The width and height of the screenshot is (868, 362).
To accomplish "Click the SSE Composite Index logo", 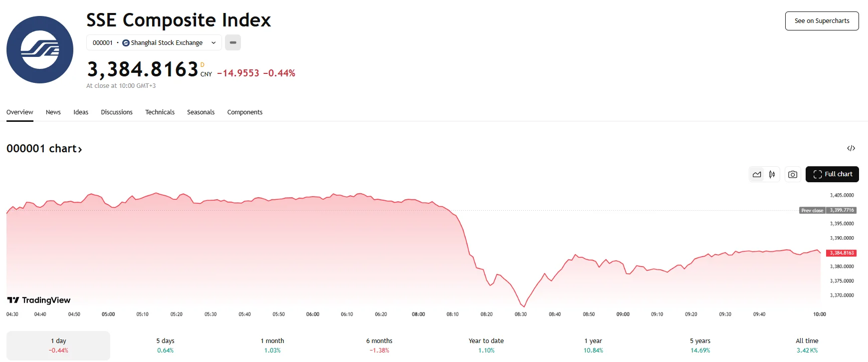I will [40, 50].
